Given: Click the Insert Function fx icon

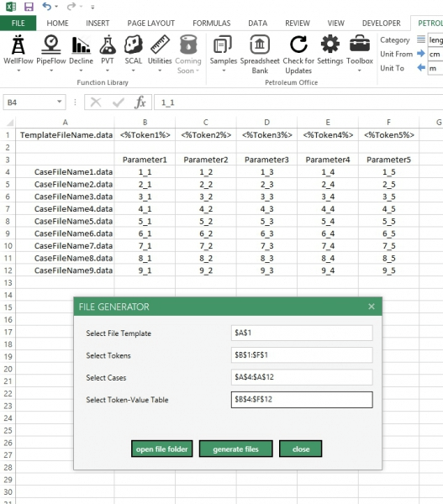Looking at the screenshot, I should (140, 102).
